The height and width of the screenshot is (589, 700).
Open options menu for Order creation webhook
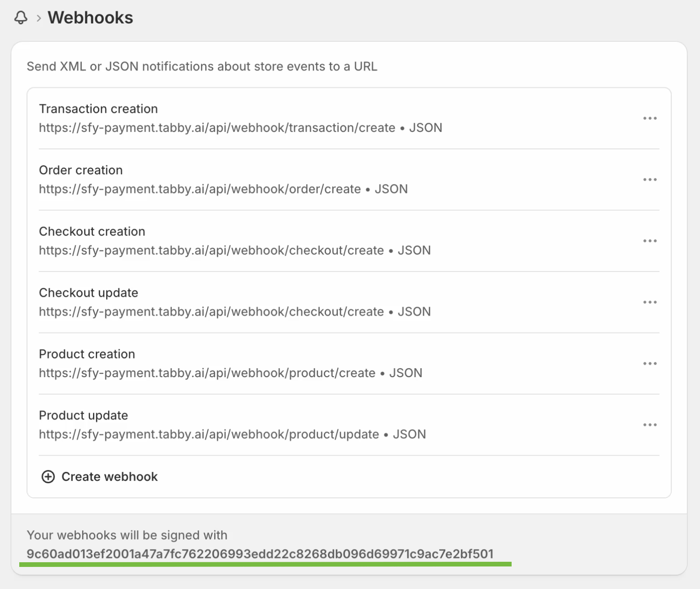pos(650,179)
